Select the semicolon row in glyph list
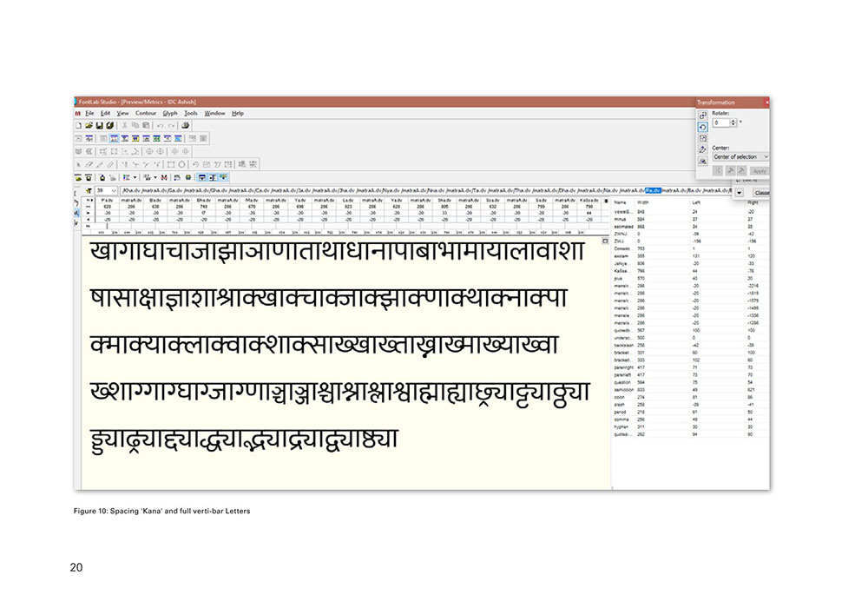 690,390
